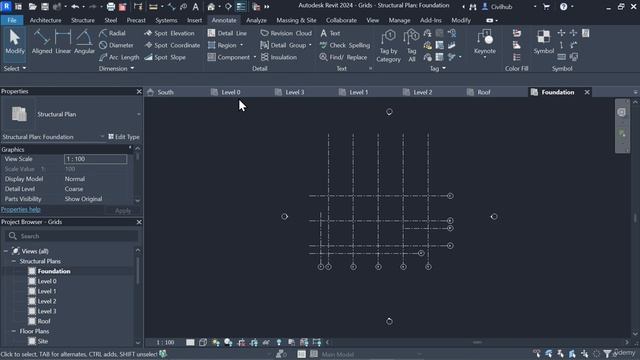Screen dimensions: 640x360
Task: Collapse the Floor Plans tree node
Action: click(13, 331)
